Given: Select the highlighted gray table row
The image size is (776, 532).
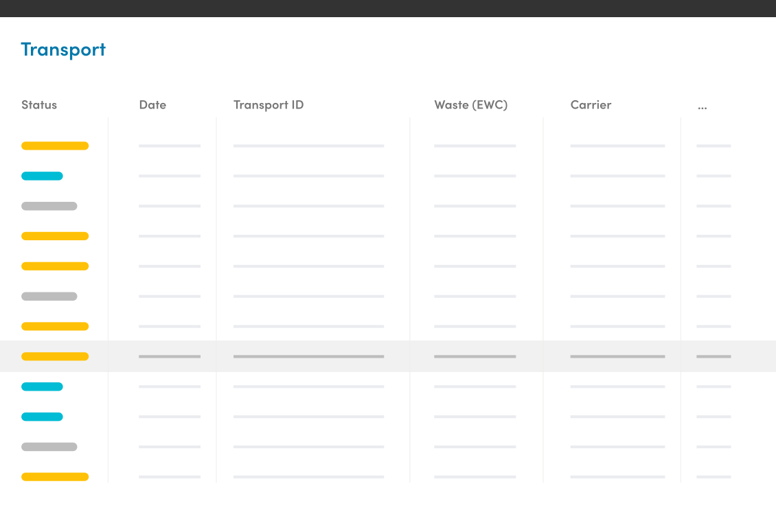Looking at the screenshot, I should [x=388, y=356].
